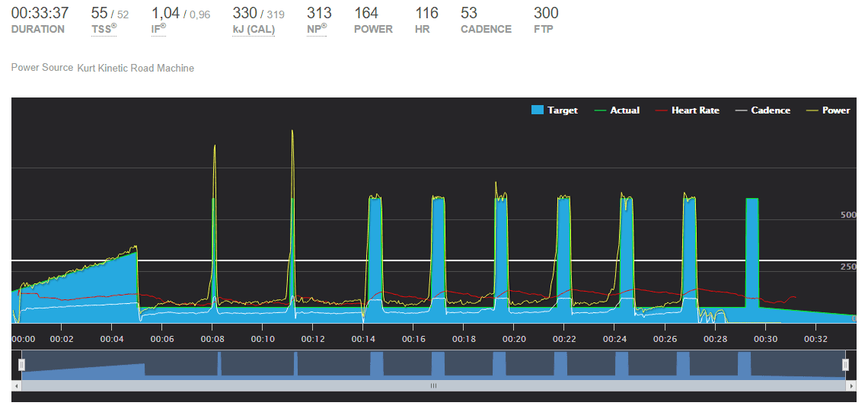Click the kJ (CAL) label
This screenshot has height=409, width=868.
(254, 30)
